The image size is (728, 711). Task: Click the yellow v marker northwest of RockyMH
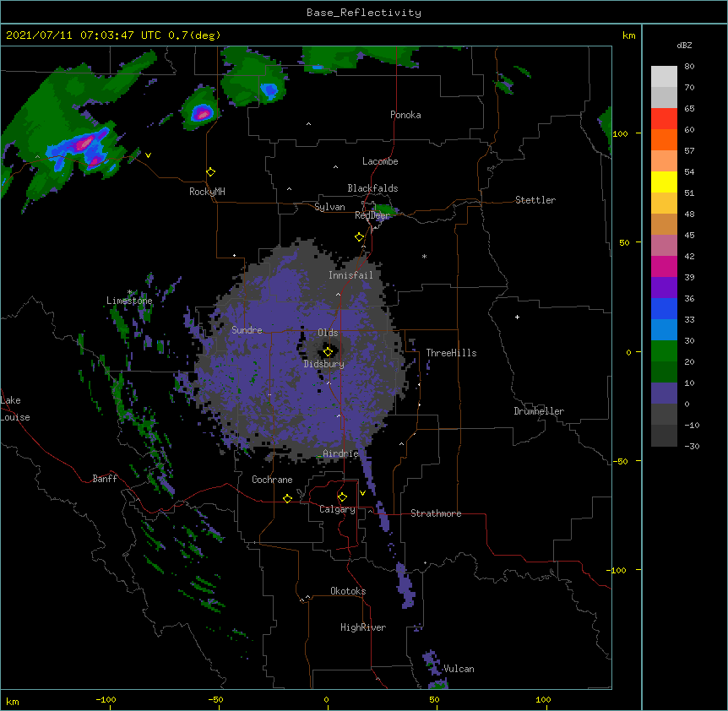point(148,155)
